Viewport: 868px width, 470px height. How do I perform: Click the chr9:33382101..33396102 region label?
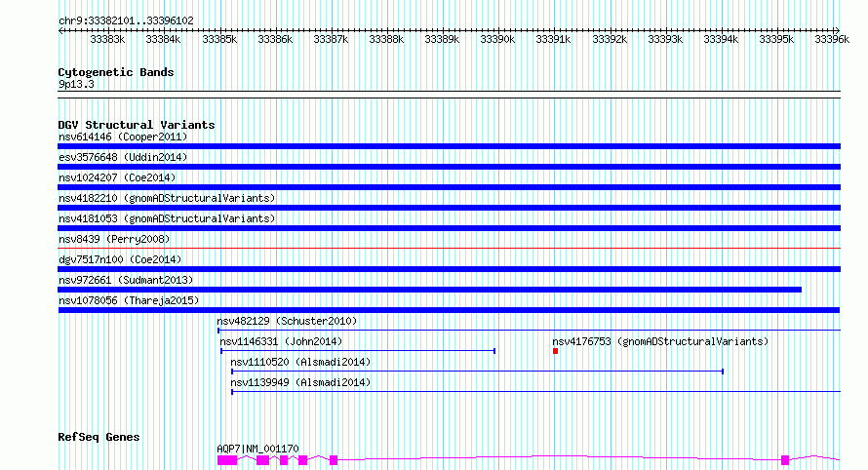coord(126,20)
